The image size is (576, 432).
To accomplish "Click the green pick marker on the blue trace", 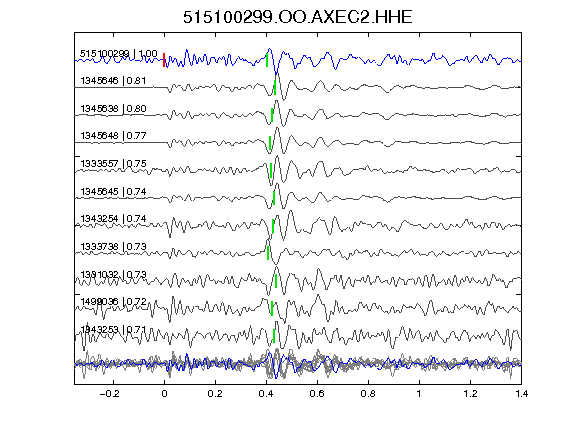I will (267, 60).
